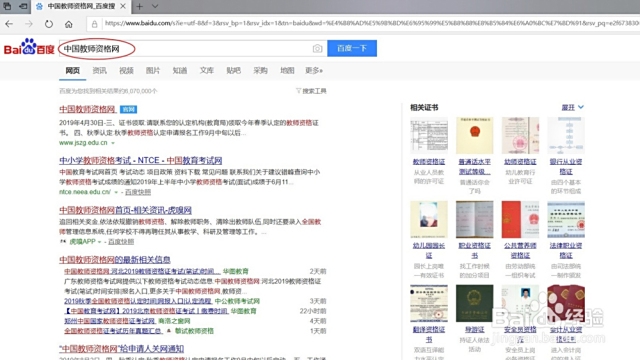Switch to the 图片 tab
Screen dimensions: 640x360
point(153,71)
